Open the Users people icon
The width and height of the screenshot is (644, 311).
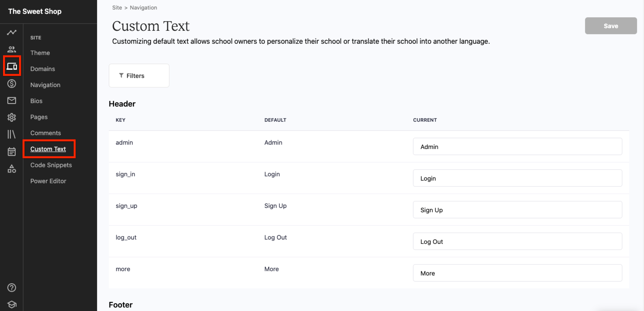(12, 49)
